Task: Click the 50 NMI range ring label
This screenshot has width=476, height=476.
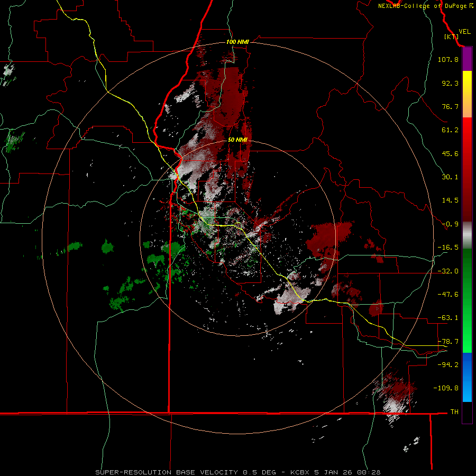Action: click(237, 140)
